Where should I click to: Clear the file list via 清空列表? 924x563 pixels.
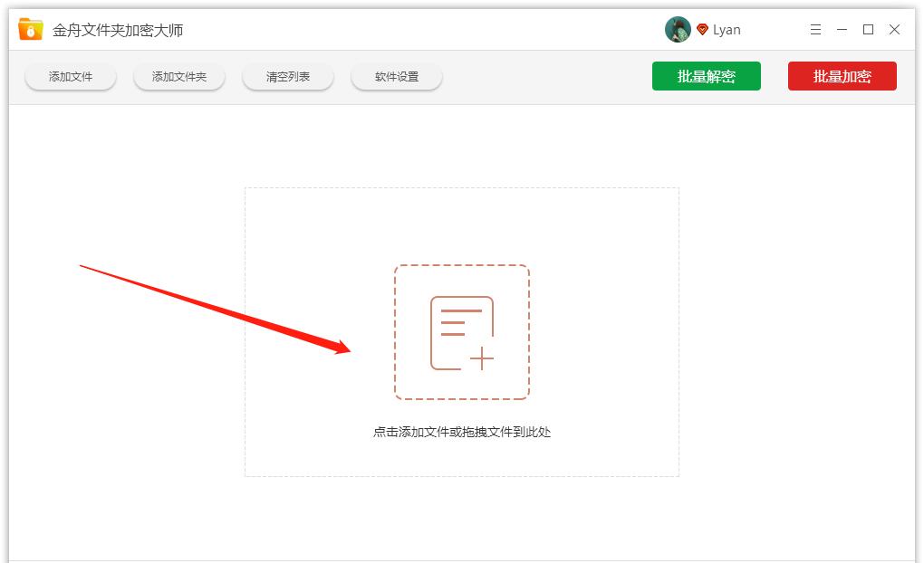click(x=287, y=76)
